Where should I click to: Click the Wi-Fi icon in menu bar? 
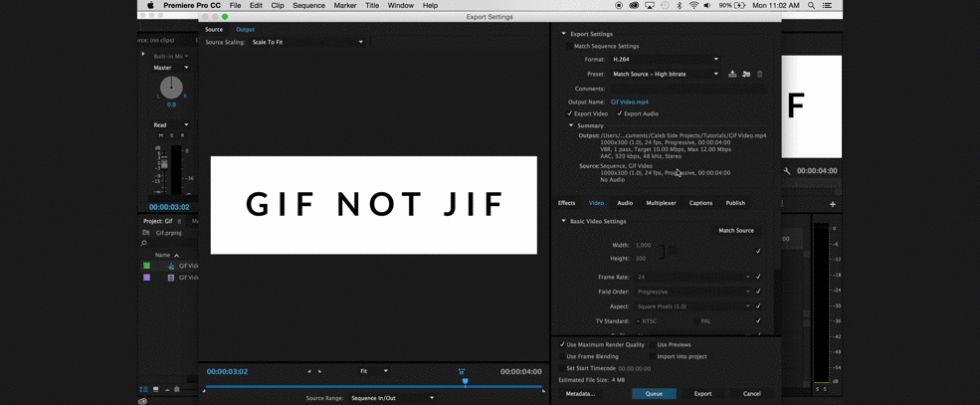pos(693,5)
